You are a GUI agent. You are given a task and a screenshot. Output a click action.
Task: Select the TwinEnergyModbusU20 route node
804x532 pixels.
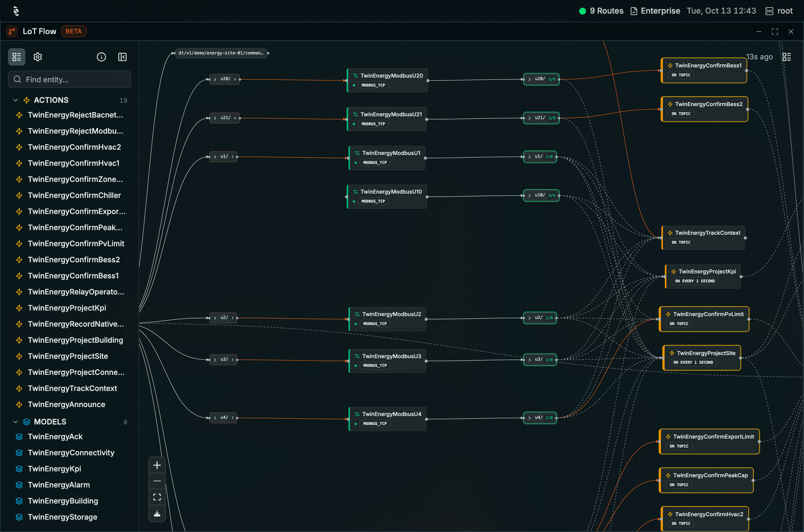pos(387,80)
